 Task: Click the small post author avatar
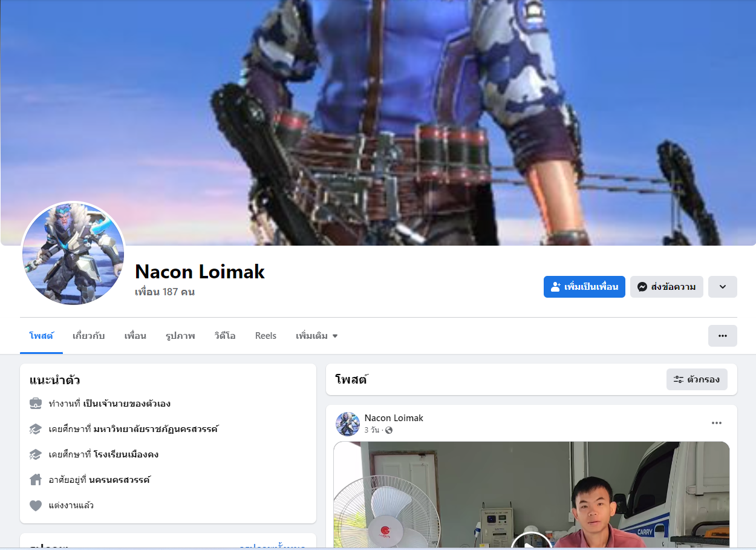point(348,424)
